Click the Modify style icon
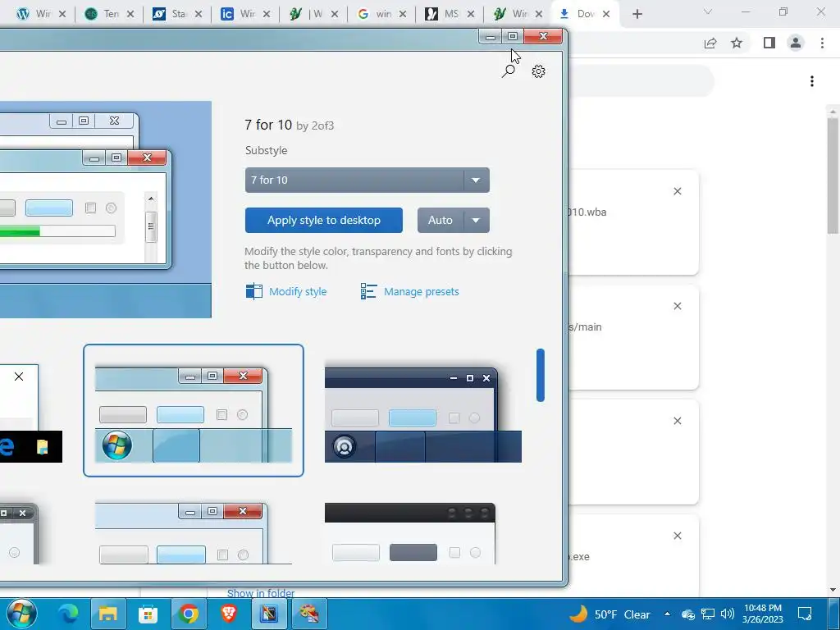840x630 pixels. pos(254,291)
